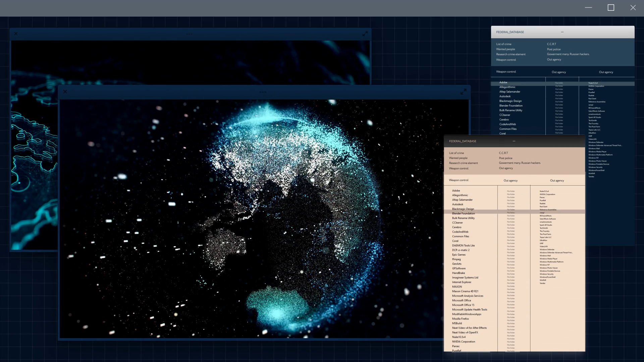Minimize the main application window

(588, 8)
